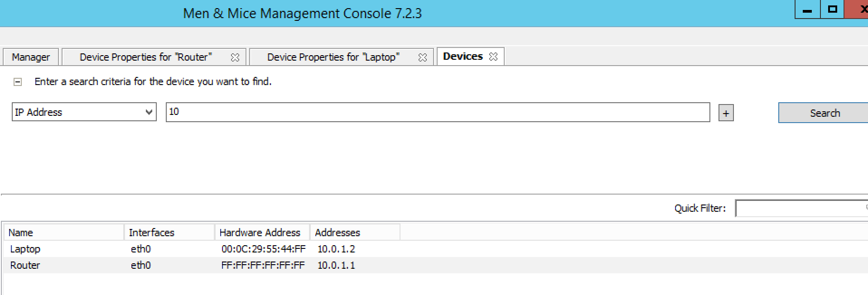Image resolution: width=868 pixels, height=295 pixels.
Task: Click the search value text field
Action: point(437,112)
